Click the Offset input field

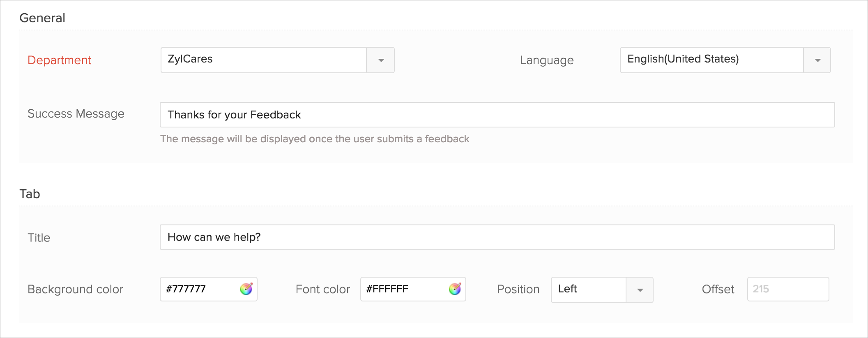(x=788, y=289)
